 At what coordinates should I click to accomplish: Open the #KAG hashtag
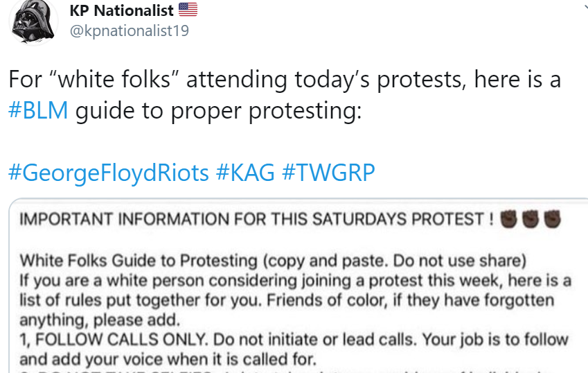pos(245,173)
